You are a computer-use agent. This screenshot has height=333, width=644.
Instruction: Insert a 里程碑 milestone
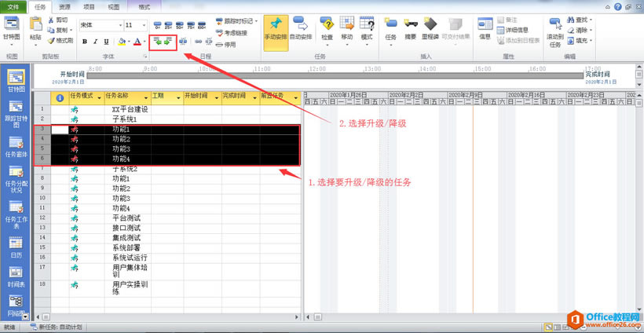[430, 29]
